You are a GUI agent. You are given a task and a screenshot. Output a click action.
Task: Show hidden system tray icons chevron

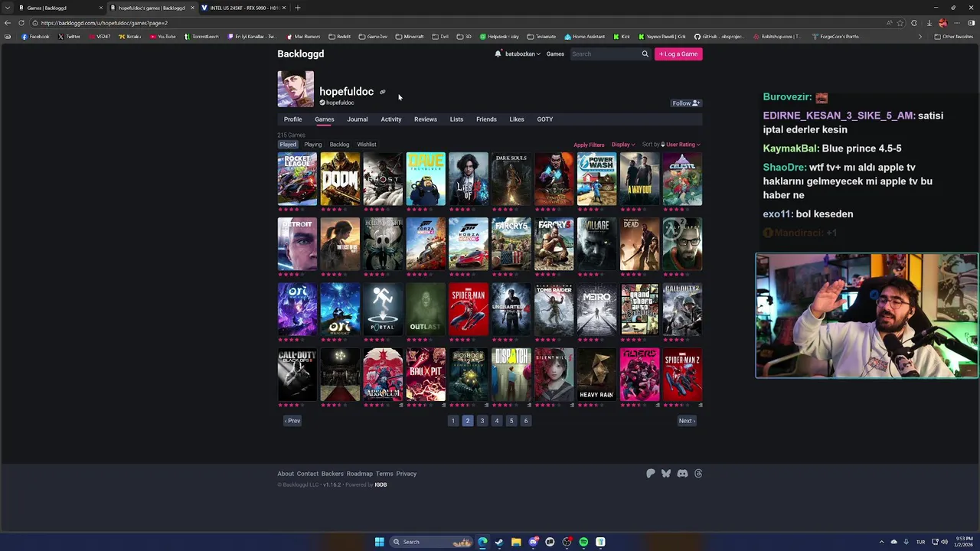[881, 542]
